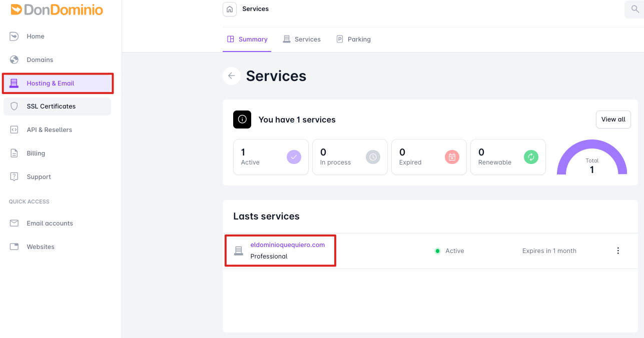Click the purple checkmark Active icon
Screen dimensions: 644x338
pos(294,157)
